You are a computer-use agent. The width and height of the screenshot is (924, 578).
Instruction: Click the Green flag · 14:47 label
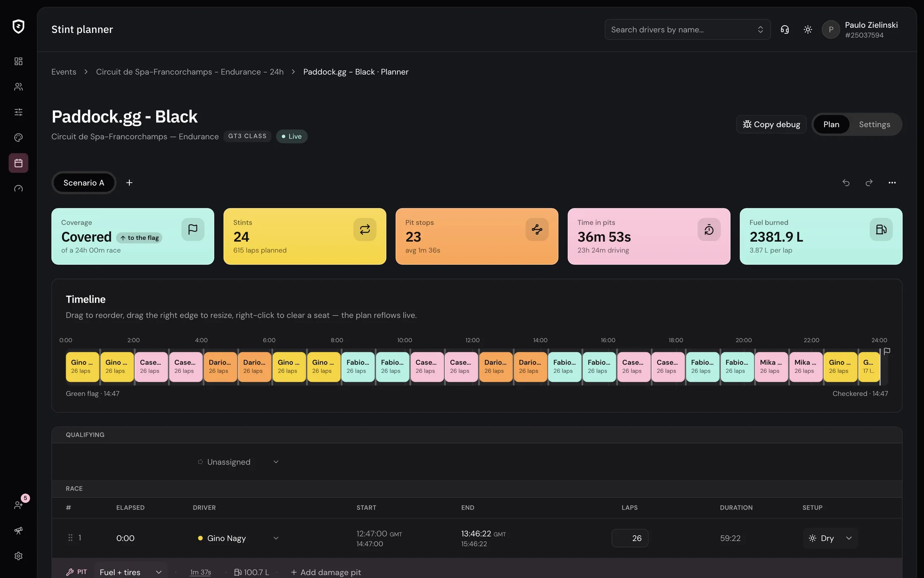(x=92, y=393)
